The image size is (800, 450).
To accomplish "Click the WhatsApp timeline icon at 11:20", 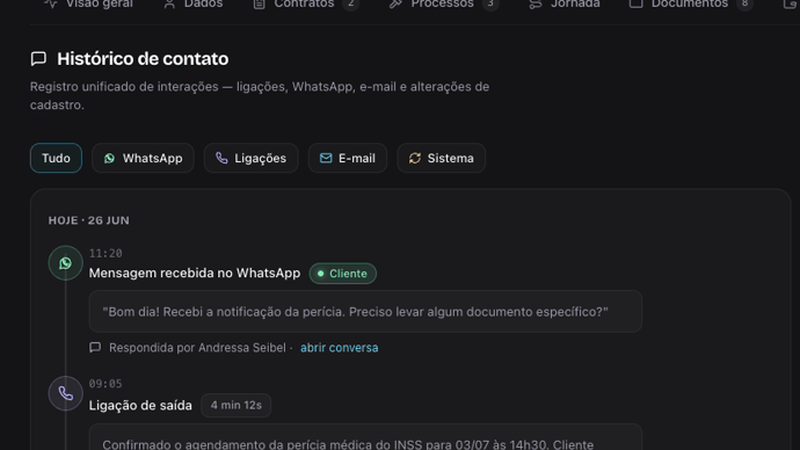I will 65,263.
